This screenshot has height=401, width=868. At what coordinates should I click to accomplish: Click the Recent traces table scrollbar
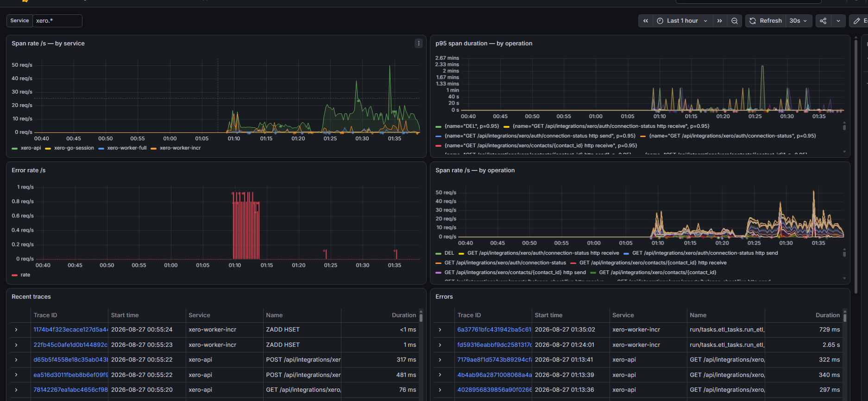pos(421,318)
